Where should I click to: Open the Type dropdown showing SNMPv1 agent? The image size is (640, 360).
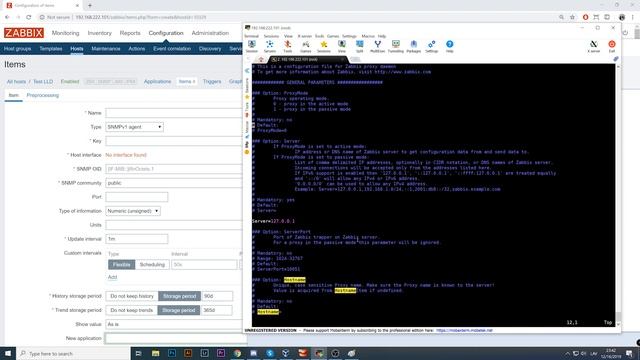click(x=134, y=127)
